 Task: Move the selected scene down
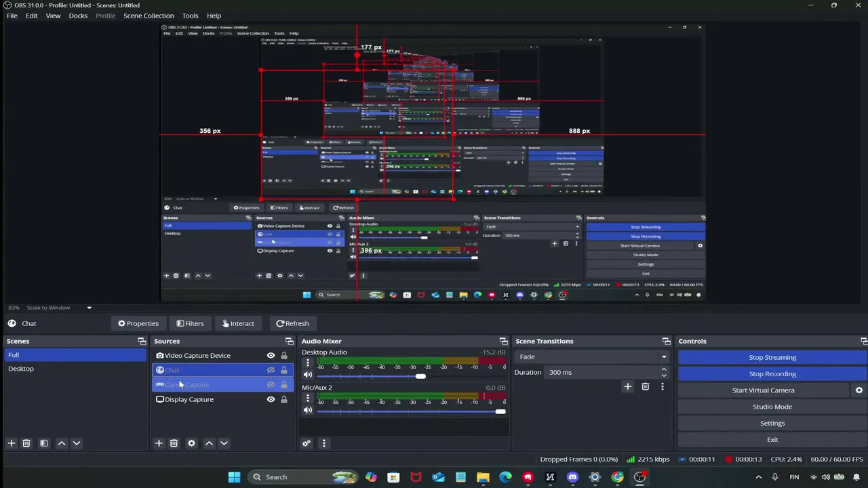tap(77, 443)
